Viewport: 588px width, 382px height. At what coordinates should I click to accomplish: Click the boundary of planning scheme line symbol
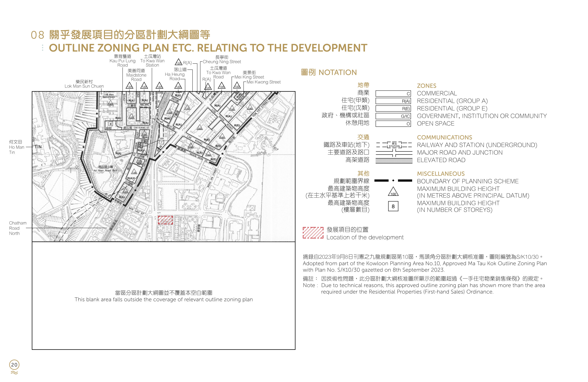click(393, 181)
